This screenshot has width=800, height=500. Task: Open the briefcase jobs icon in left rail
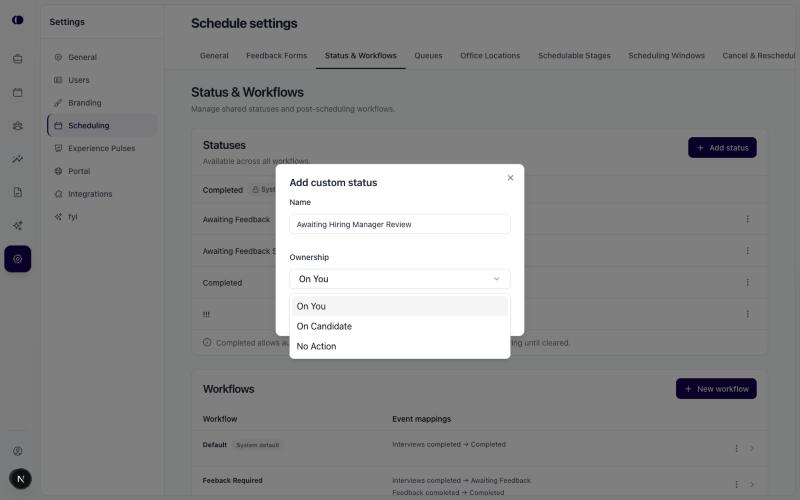18,59
